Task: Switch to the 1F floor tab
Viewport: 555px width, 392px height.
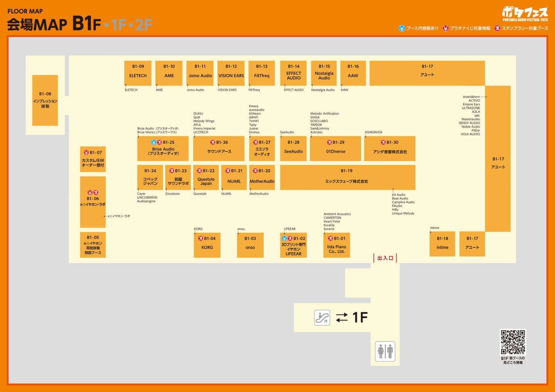Action: [119, 25]
